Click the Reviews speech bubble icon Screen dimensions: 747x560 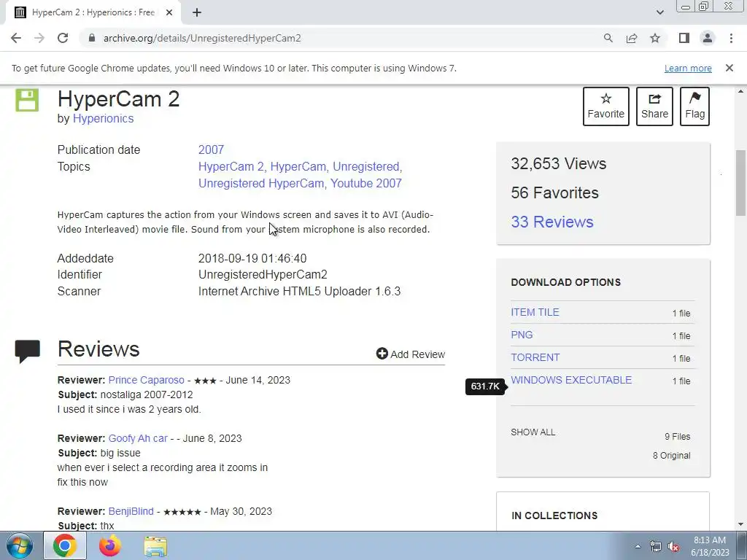click(27, 351)
